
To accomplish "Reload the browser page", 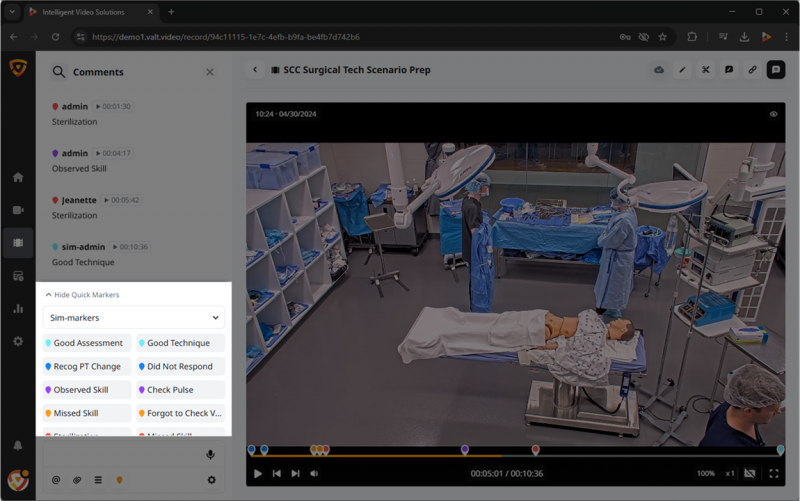I will point(56,37).
